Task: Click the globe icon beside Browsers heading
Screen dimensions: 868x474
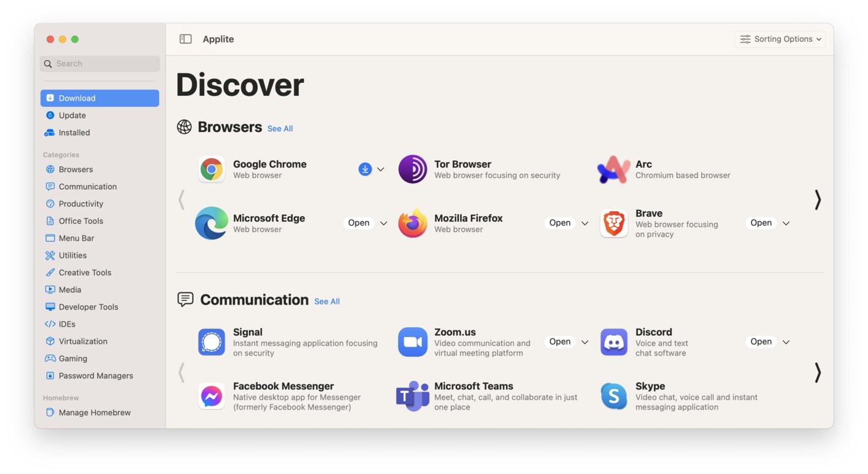Action: point(184,126)
